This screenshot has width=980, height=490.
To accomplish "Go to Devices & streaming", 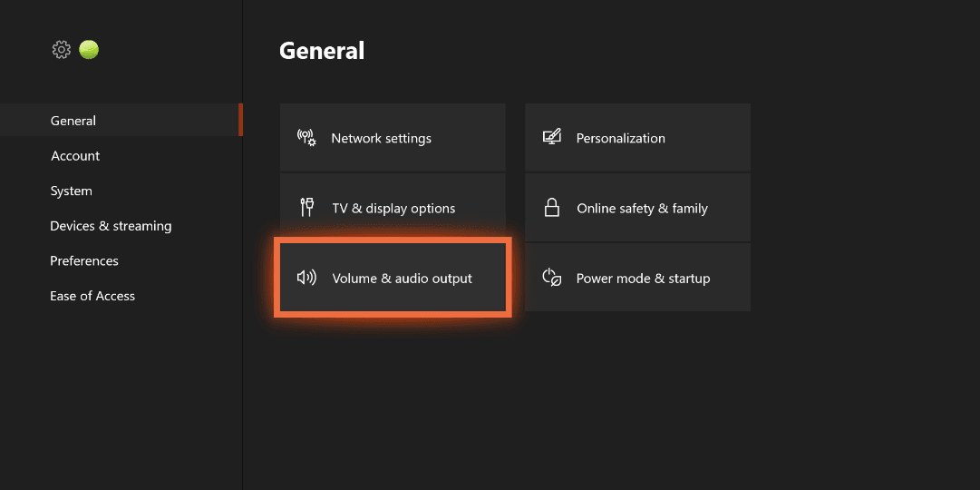I will [x=111, y=226].
